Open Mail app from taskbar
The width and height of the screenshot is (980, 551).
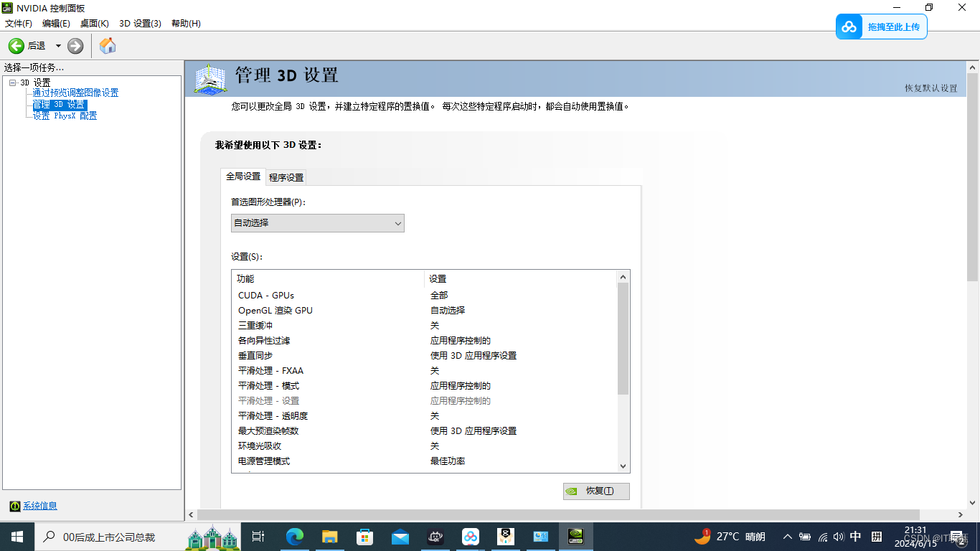tap(400, 537)
